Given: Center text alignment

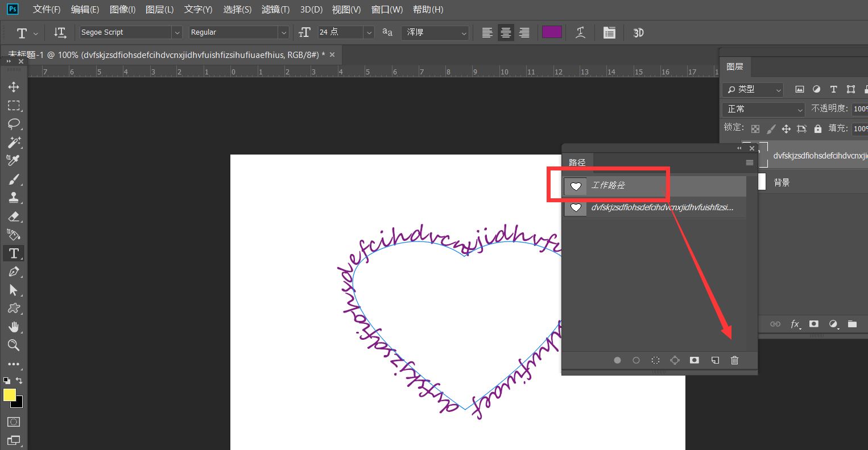Looking at the screenshot, I should pos(506,32).
